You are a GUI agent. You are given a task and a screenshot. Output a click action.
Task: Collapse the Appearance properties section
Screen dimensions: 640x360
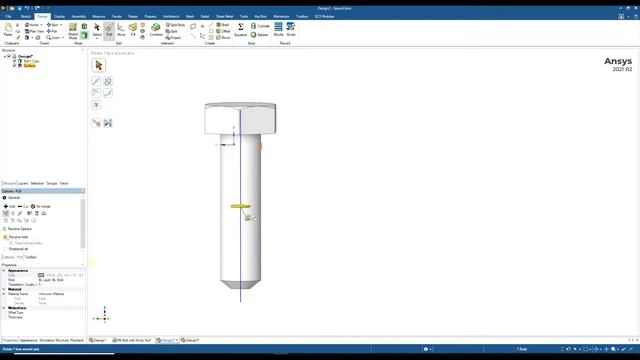pos(4,271)
